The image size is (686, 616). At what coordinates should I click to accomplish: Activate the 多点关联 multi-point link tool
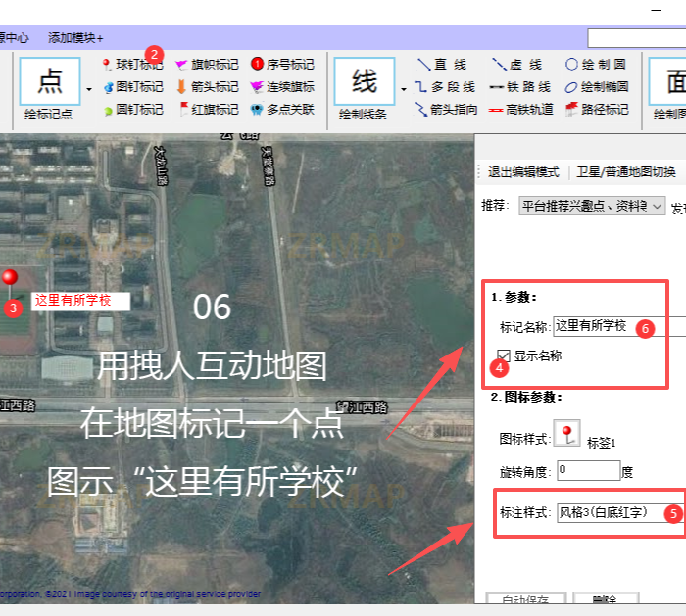[282, 109]
